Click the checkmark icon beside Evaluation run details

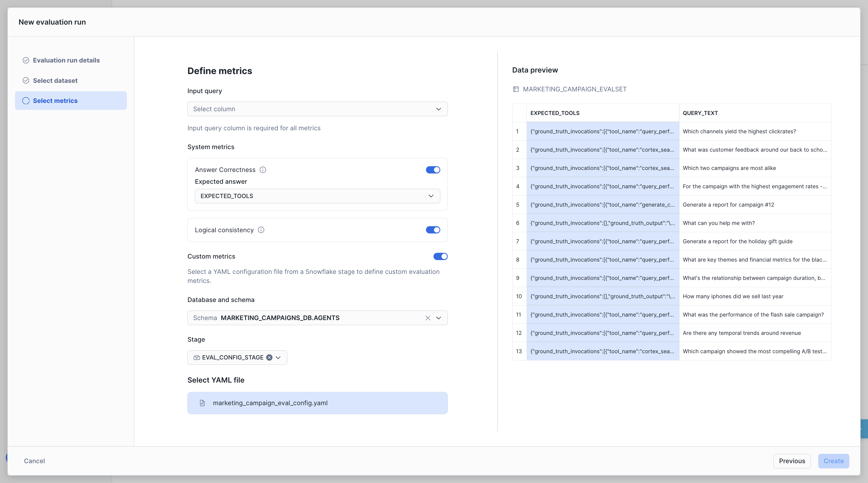(x=26, y=60)
